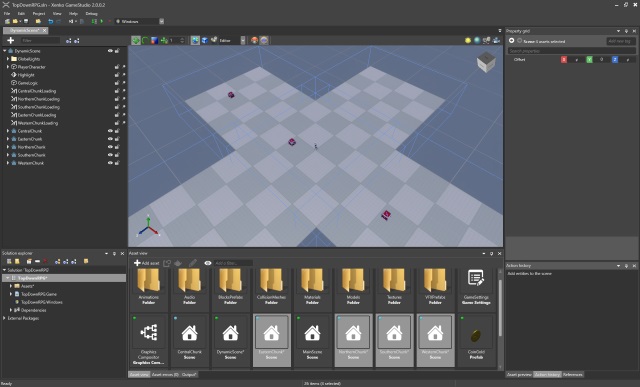Open the Debug menu

(x=91, y=13)
